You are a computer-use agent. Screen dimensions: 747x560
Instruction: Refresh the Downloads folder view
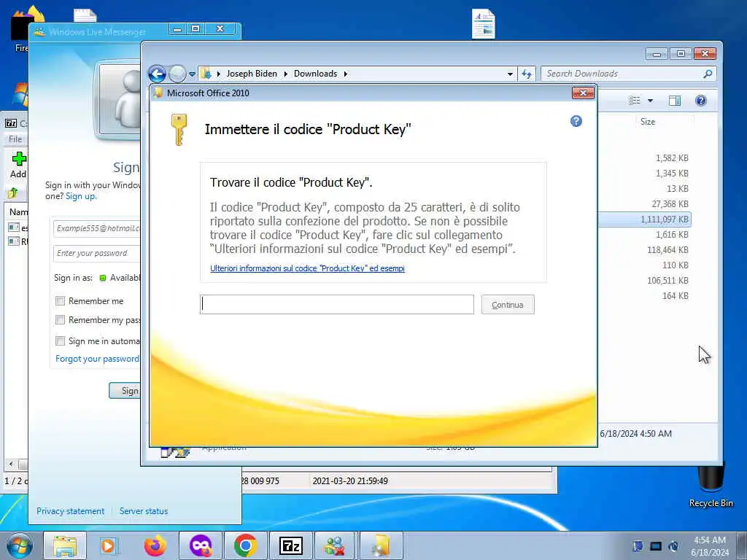click(527, 74)
